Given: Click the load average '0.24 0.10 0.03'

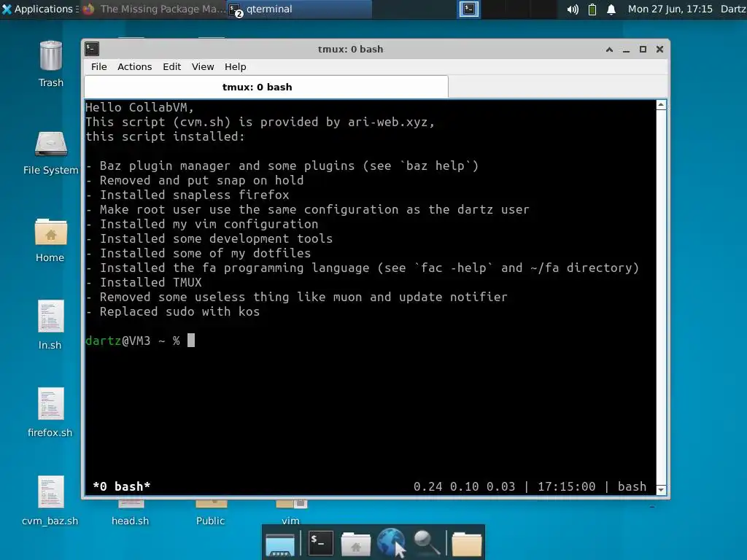Looking at the screenshot, I should (464, 486).
